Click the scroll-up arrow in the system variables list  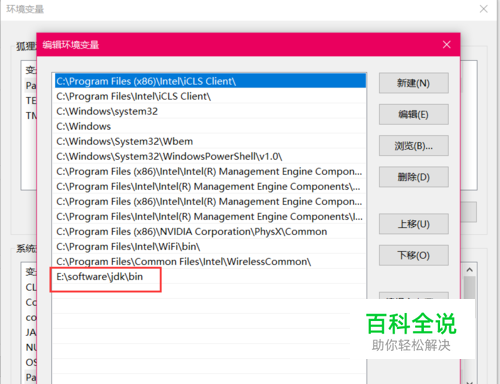point(470,269)
